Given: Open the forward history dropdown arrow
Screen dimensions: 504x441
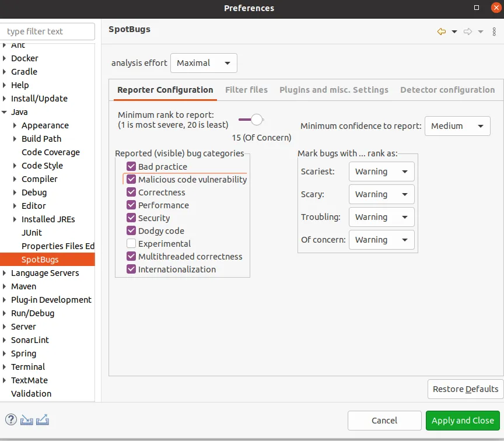Looking at the screenshot, I should tap(481, 32).
